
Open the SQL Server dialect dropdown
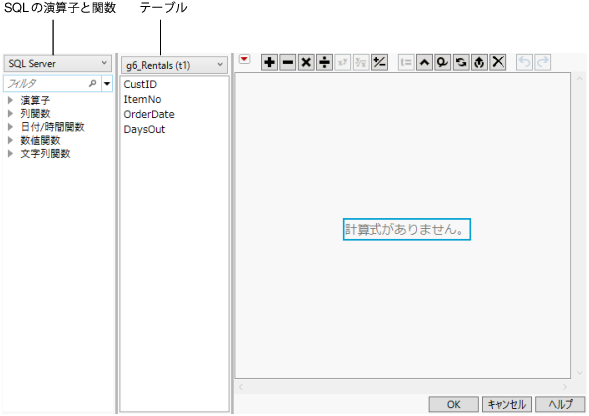click(x=57, y=64)
